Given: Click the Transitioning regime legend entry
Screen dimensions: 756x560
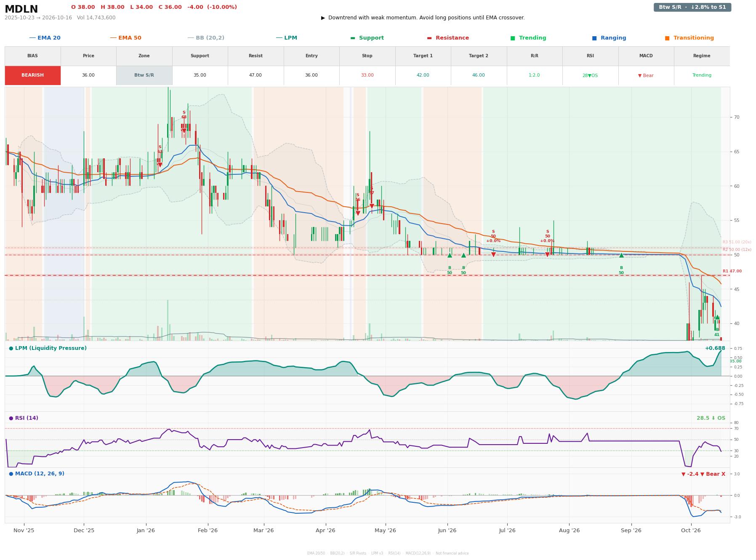Looking at the screenshot, I should tap(689, 38).
